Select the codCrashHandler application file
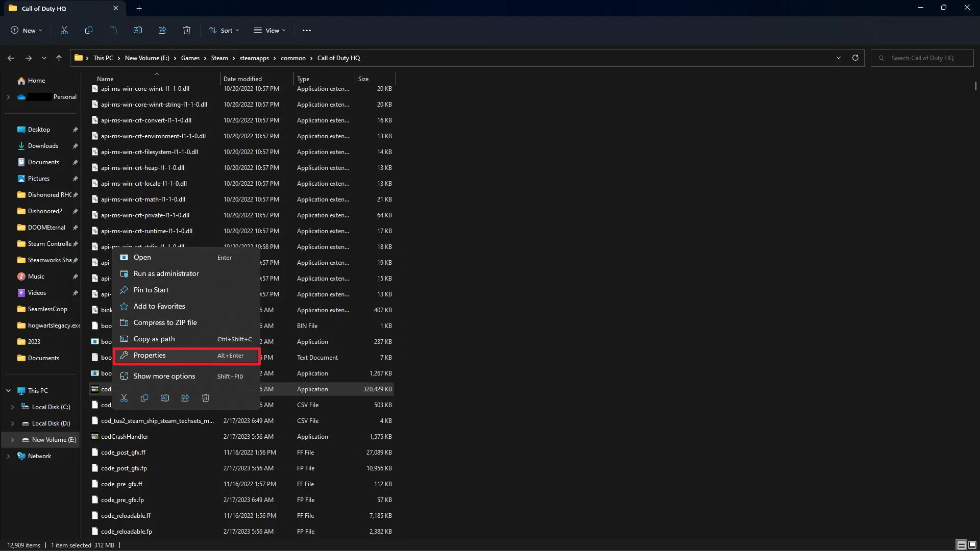This screenshot has width=980, height=551. tap(125, 437)
